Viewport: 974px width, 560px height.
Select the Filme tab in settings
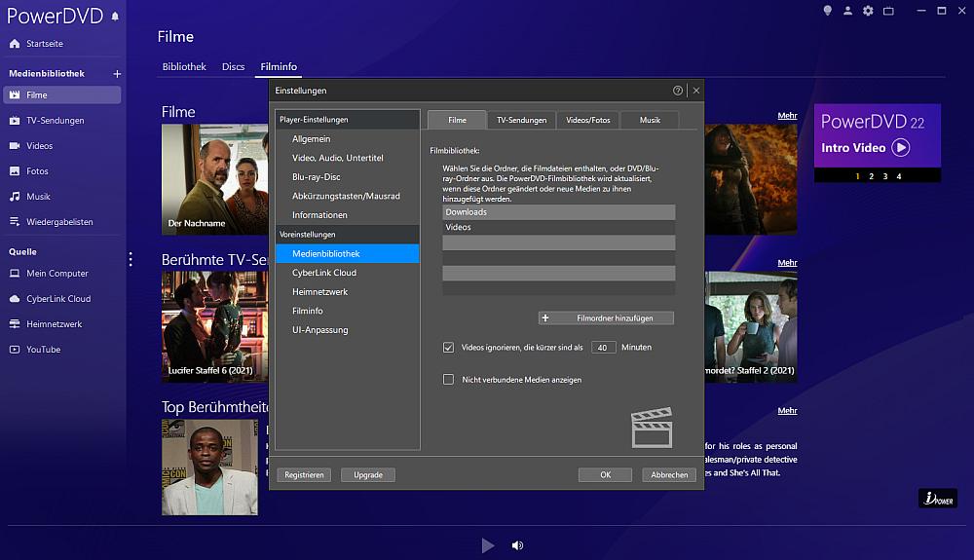coord(457,120)
